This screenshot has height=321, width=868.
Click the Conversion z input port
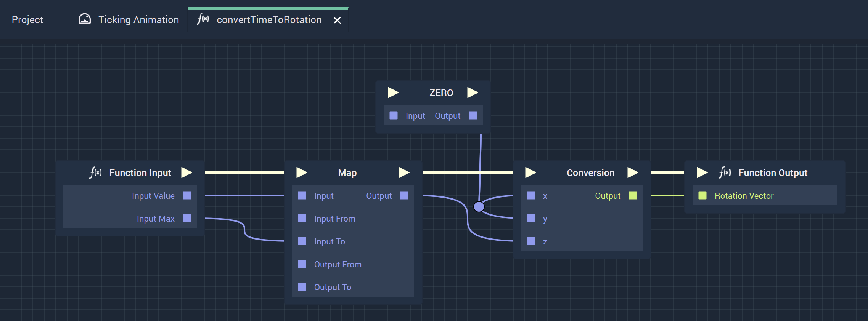coord(531,241)
